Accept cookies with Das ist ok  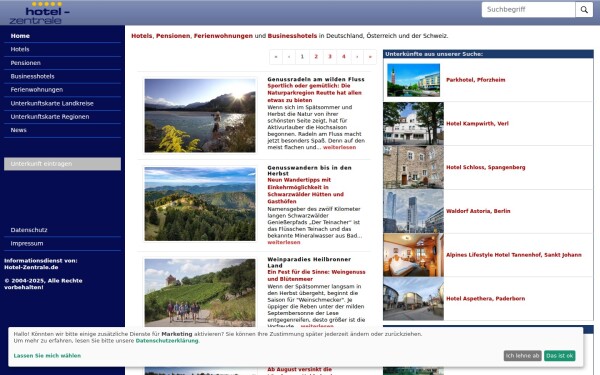pyautogui.click(x=559, y=355)
